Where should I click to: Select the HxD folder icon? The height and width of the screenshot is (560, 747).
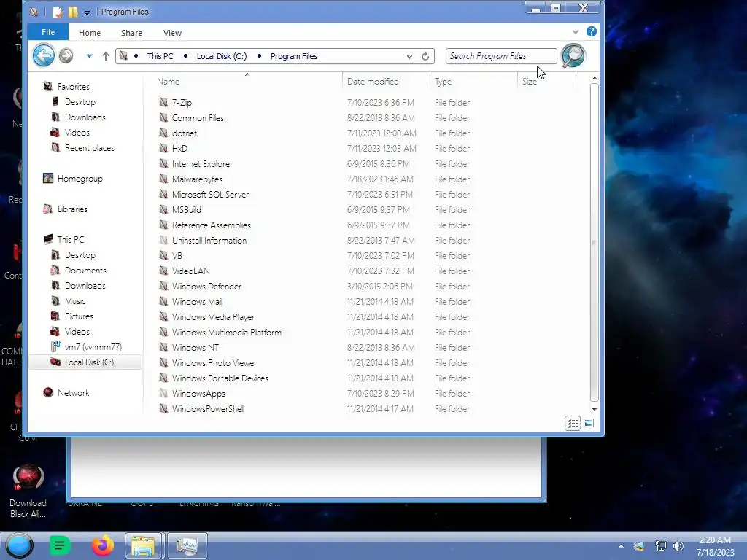tap(163, 148)
